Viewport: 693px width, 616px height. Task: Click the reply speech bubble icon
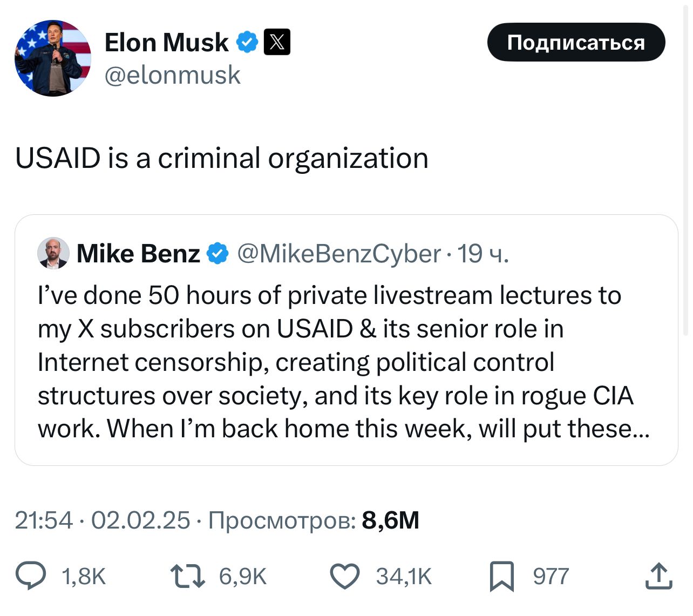(x=31, y=576)
